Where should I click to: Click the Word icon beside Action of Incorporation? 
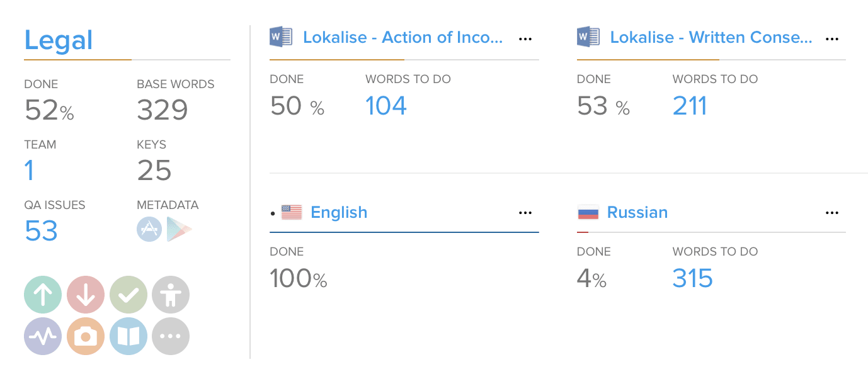281,37
